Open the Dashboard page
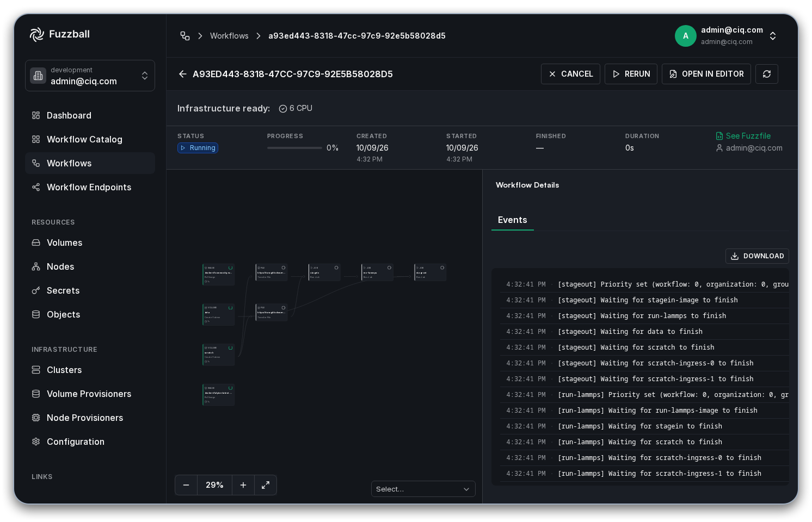The image size is (812, 522). click(x=90, y=115)
